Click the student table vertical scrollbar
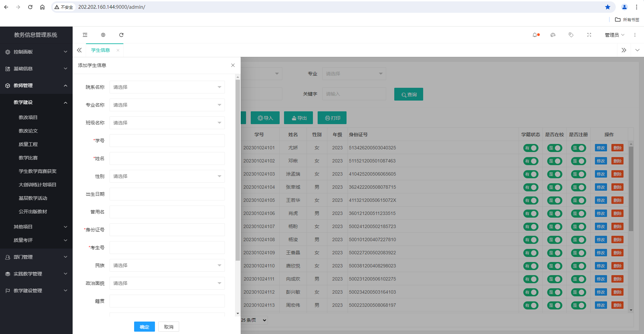 631,189
